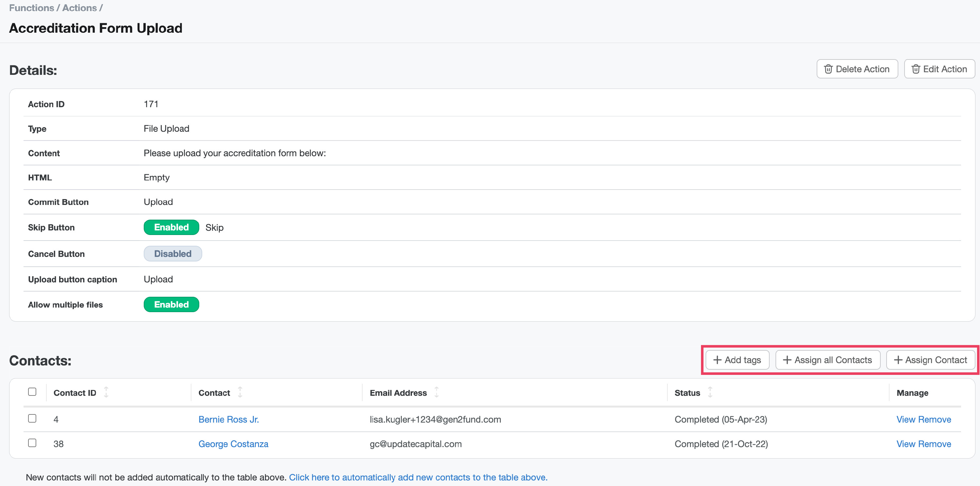Sort by Status column arrows
The width and height of the screenshot is (980, 486).
pyautogui.click(x=710, y=393)
